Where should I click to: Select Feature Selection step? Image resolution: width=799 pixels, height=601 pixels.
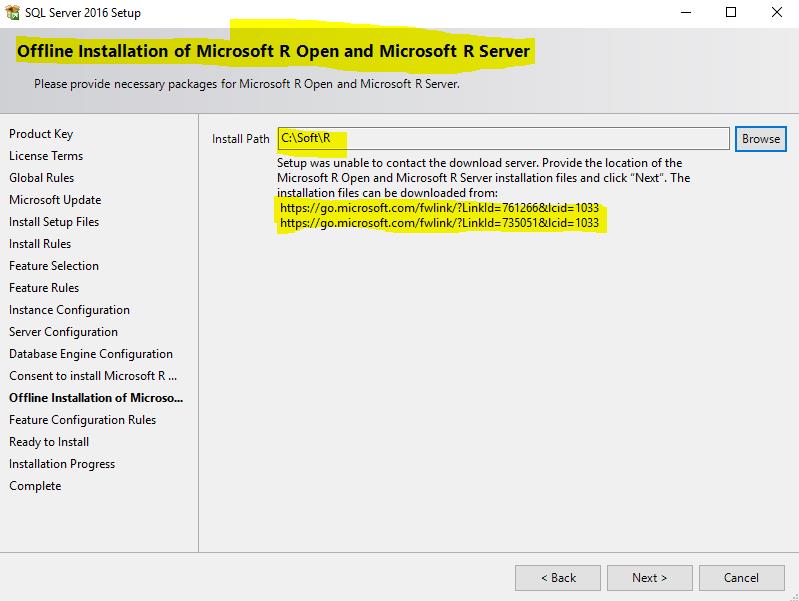tap(54, 266)
